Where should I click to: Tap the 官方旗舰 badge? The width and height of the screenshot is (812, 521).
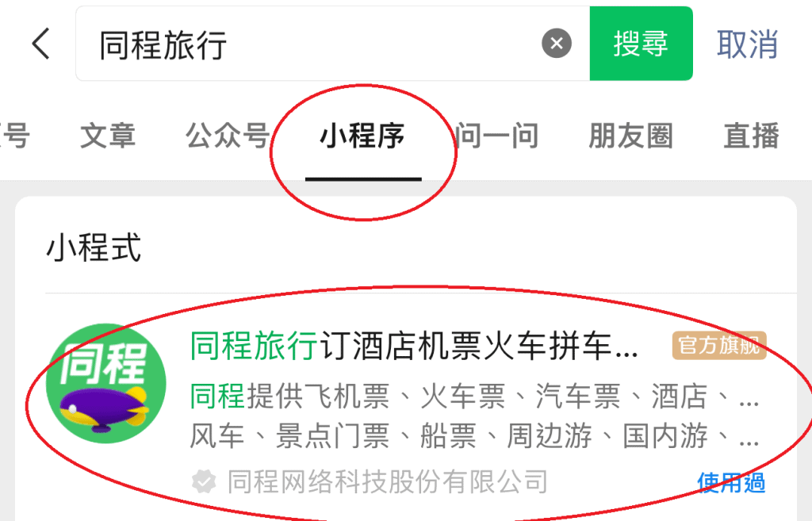(718, 346)
